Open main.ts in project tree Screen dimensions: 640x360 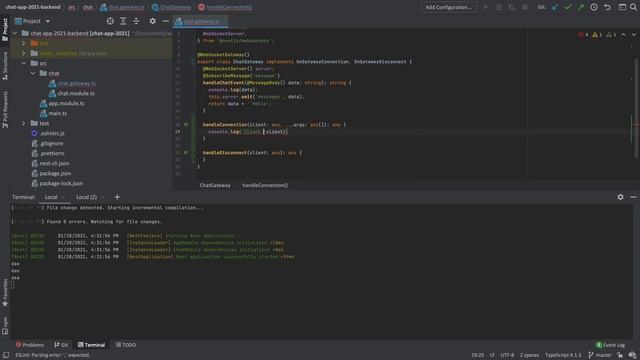[58, 113]
